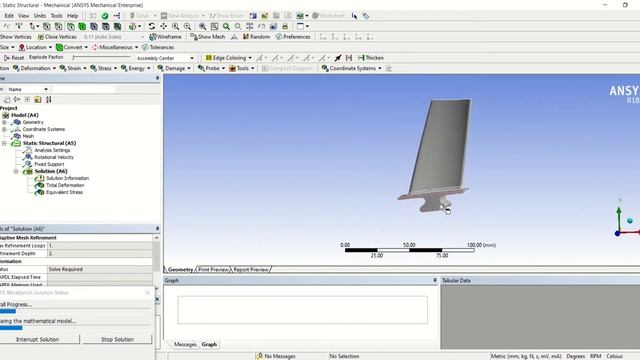Open the Deformation results dropdown
This screenshot has height=360, width=640.
tap(34, 68)
